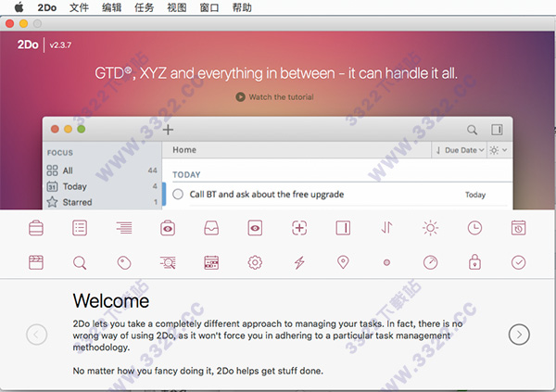Click the 2Do logo in the banner
Image resolution: width=556 pixels, height=392 pixels.
pyautogui.click(x=28, y=44)
